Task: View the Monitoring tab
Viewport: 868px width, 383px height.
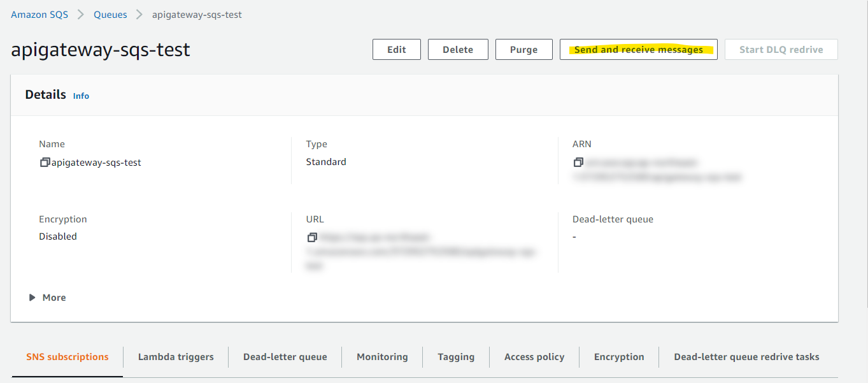Action: 382,357
